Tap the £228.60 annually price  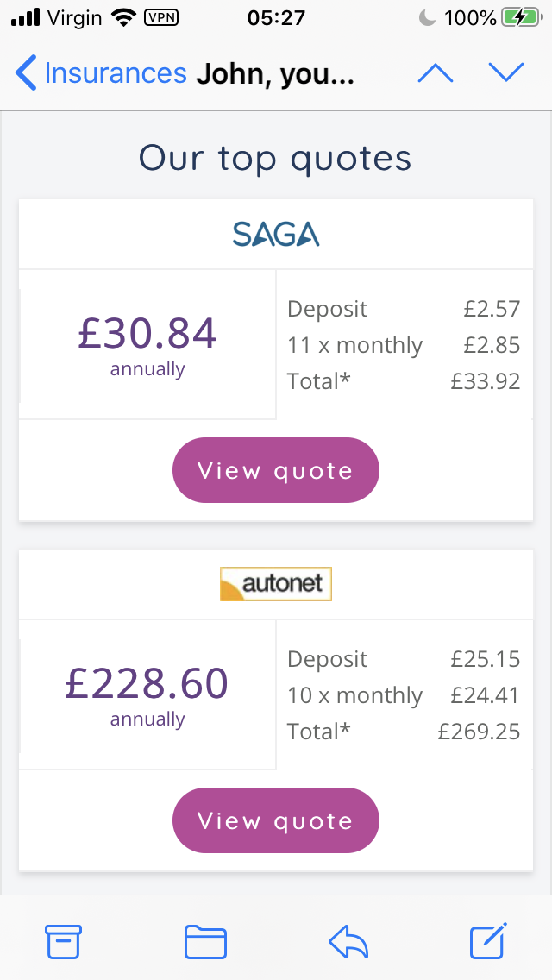[147, 694]
